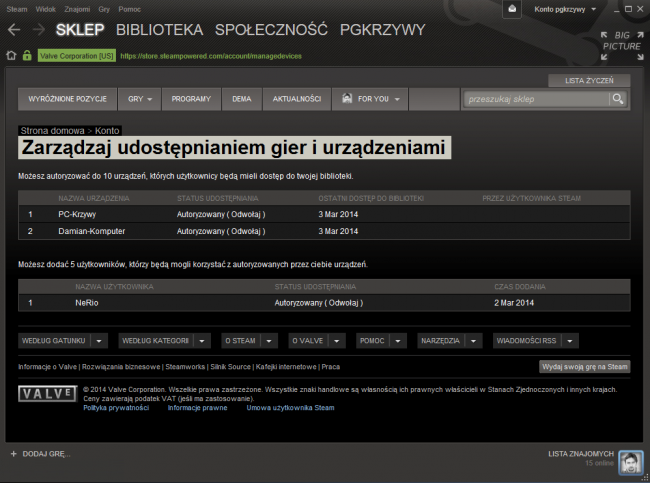Open the PROGRAMY store tab
The width and height of the screenshot is (650, 483).
coord(191,99)
